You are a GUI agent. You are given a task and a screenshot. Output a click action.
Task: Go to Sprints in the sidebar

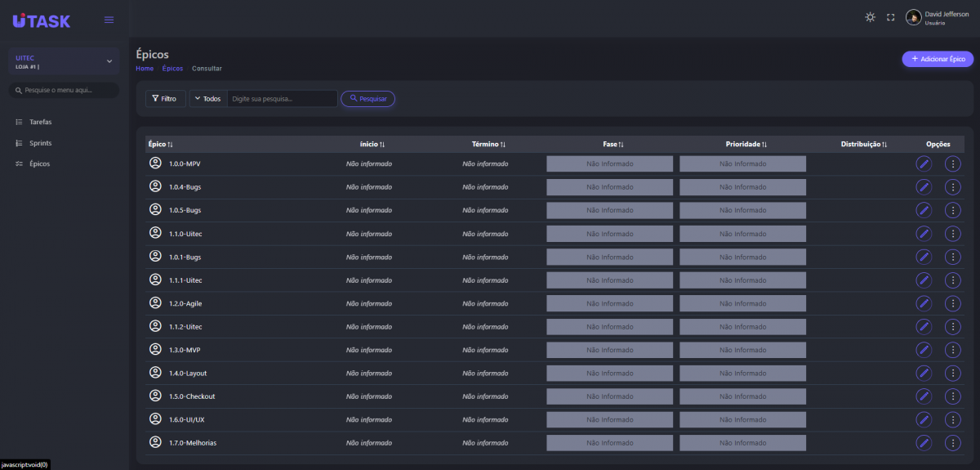coord(40,143)
